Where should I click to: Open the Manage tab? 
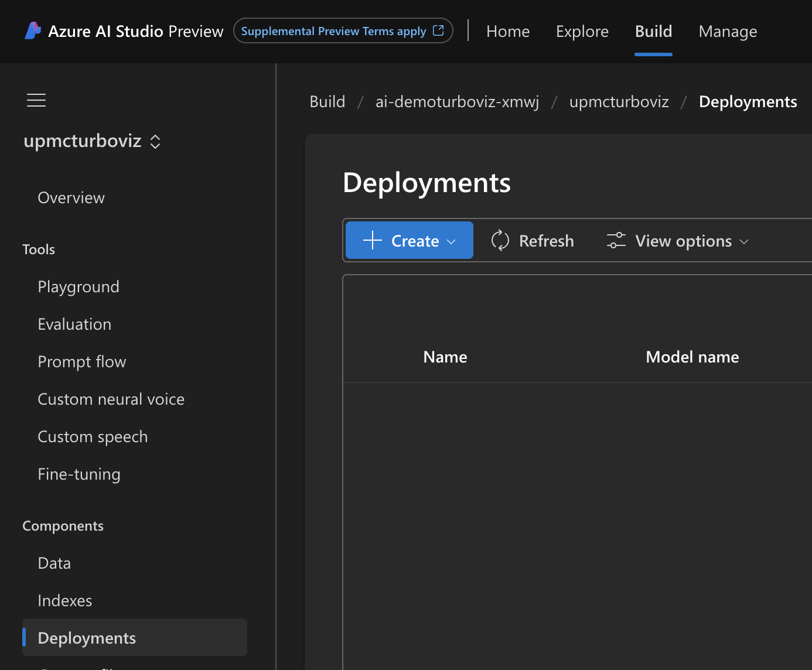(728, 31)
